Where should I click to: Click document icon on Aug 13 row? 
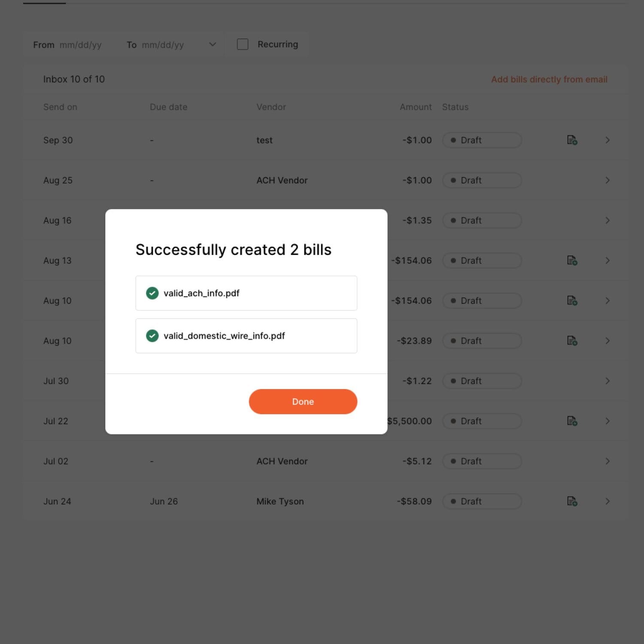pyautogui.click(x=572, y=260)
